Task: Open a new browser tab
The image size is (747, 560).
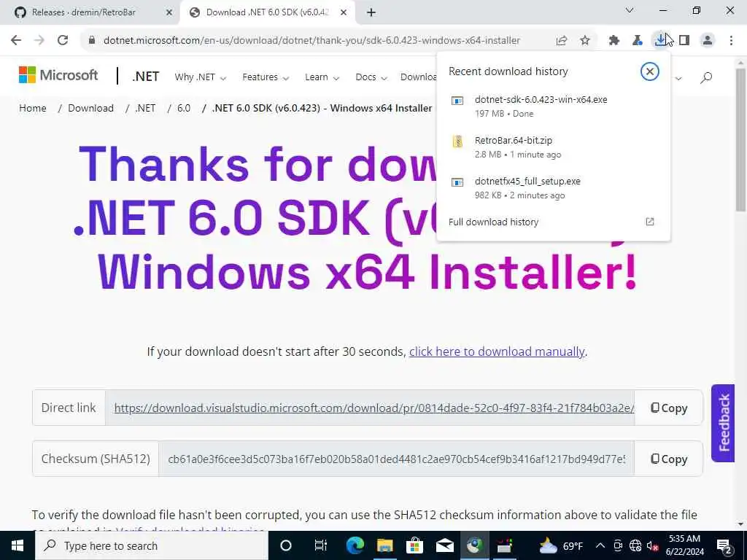Action: [371, 13]
